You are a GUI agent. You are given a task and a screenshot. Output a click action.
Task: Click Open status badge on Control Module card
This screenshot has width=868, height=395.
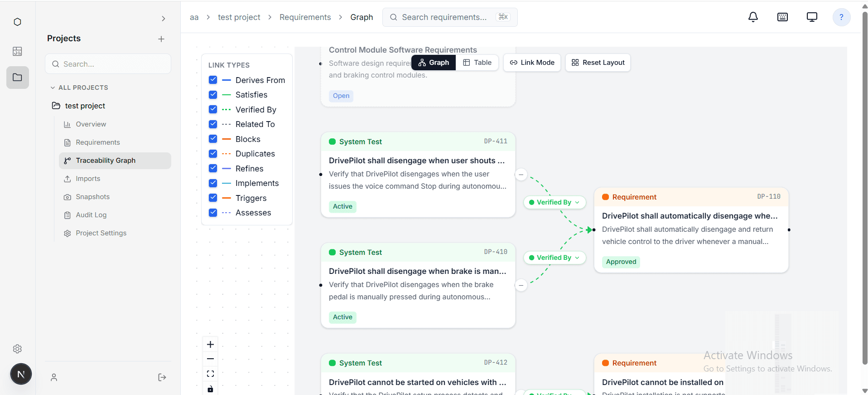[x=341, y=96]
